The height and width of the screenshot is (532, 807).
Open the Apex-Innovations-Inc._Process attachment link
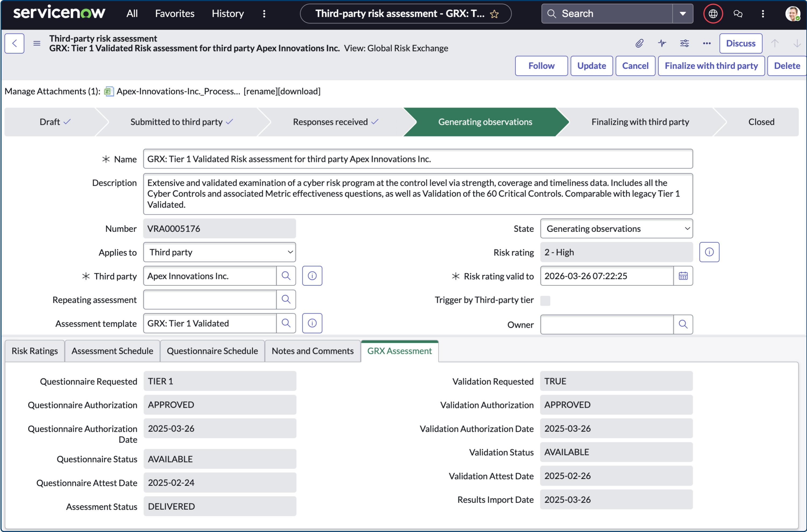178,91
